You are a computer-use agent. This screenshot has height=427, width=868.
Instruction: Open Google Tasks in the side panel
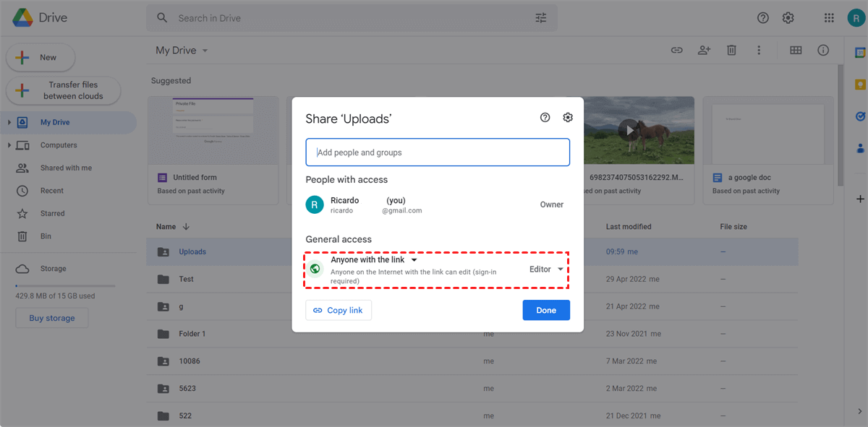point(859,116)
